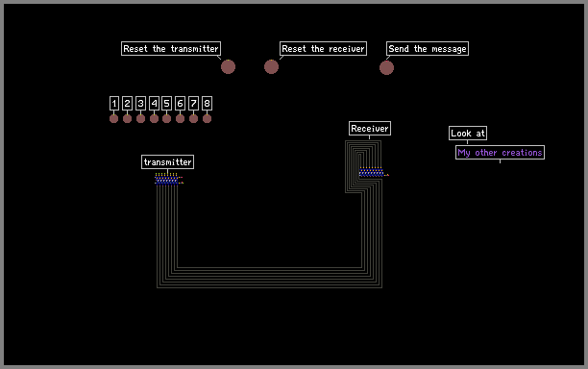Select the transmitter label sign
The image size is (588, 369).
(167, 162)
